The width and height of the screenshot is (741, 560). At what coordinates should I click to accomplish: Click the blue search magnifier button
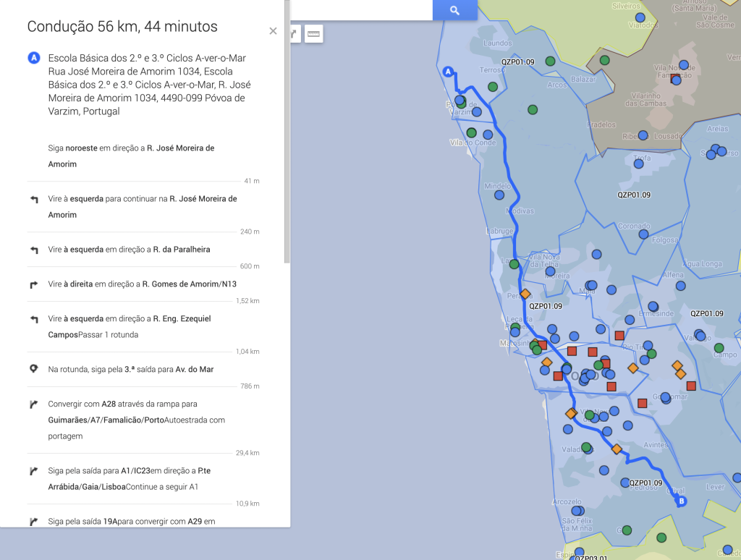pos(454,10)
